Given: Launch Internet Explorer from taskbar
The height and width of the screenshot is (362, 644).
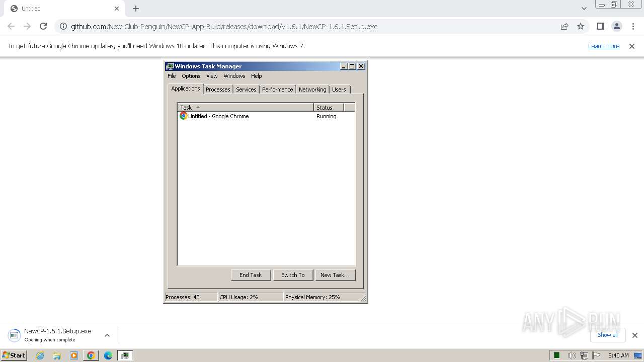Looking at the screenshot, I should [40, 355].
